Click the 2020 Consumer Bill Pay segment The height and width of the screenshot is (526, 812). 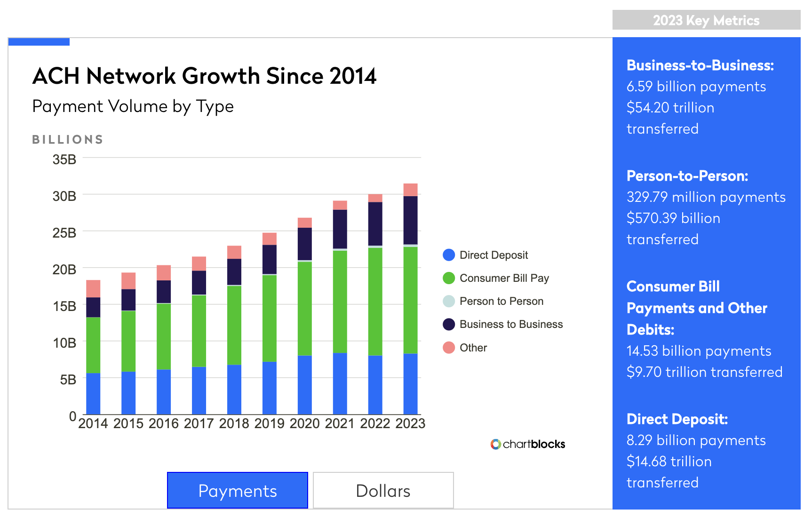click(305, 309)
